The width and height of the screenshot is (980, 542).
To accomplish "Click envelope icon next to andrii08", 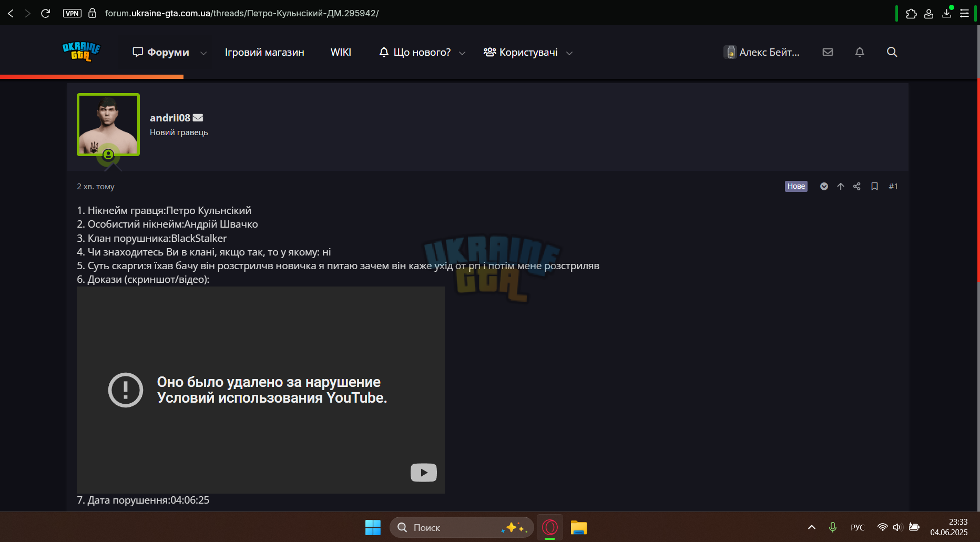I will point(198,118).
